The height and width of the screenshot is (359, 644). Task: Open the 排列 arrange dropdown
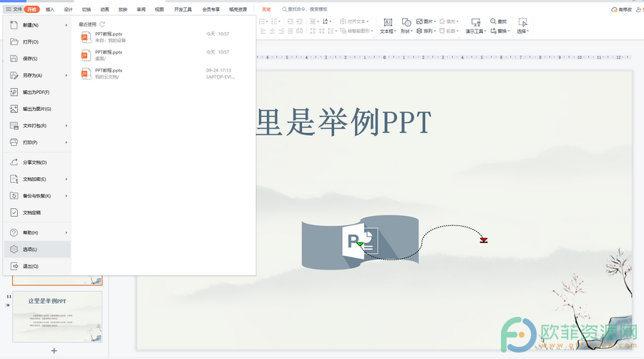426,31
